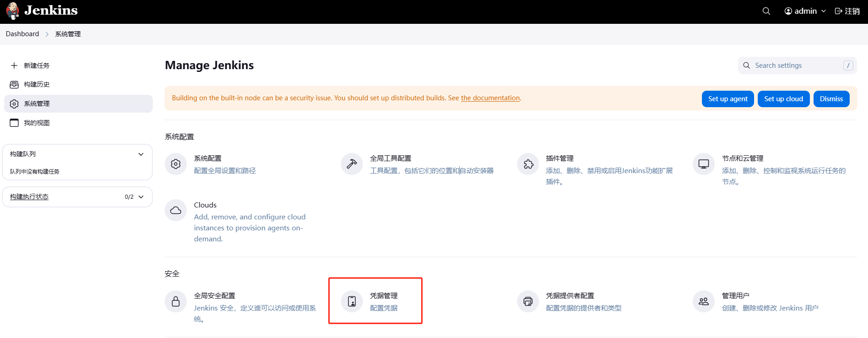
Task: Click the Jenkins butler logo icon
Action: tap(13, 11)
